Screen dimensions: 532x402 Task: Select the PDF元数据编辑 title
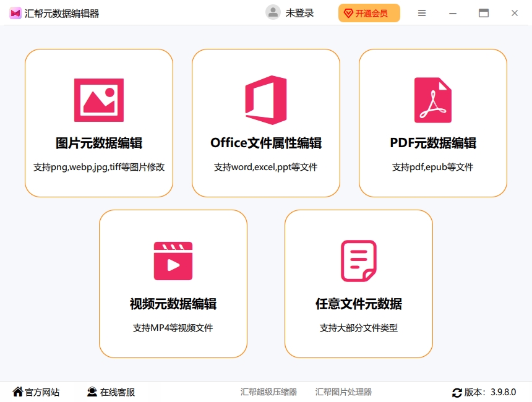pos(433,143)
